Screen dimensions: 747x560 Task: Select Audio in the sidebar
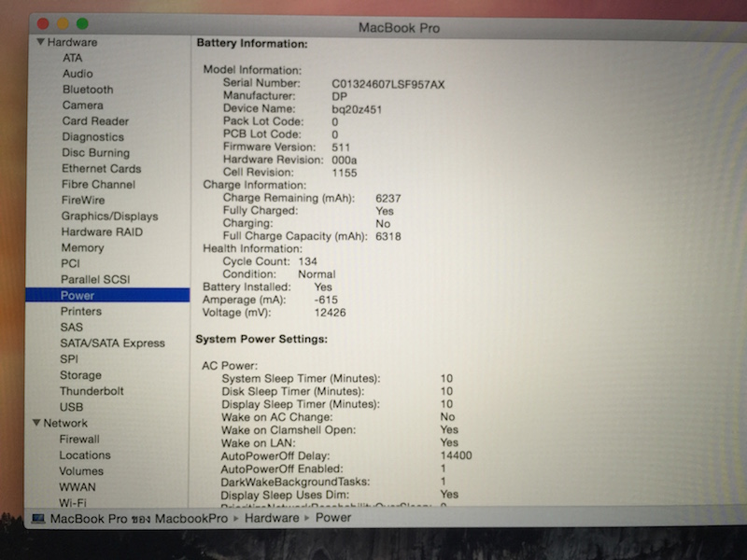pos(78,74)
